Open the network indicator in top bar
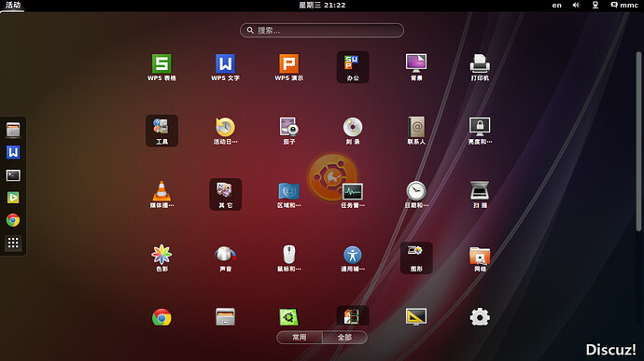 point(595,5)
